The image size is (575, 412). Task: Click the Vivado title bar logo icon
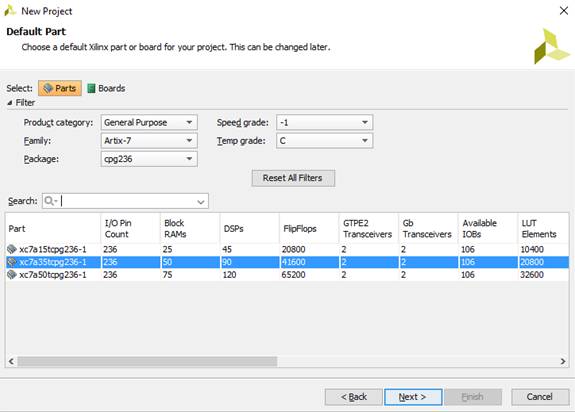tap(10, 11)
